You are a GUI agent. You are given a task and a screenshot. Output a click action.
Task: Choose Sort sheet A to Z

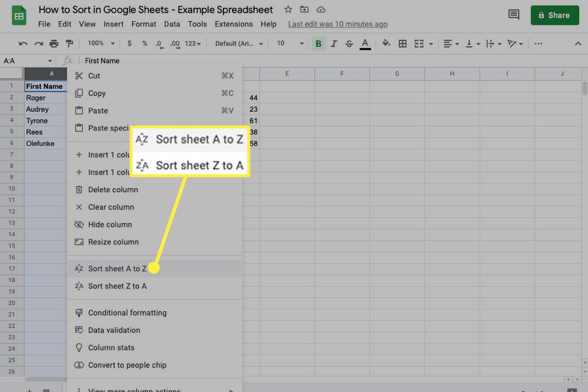(x=155, y=269)
